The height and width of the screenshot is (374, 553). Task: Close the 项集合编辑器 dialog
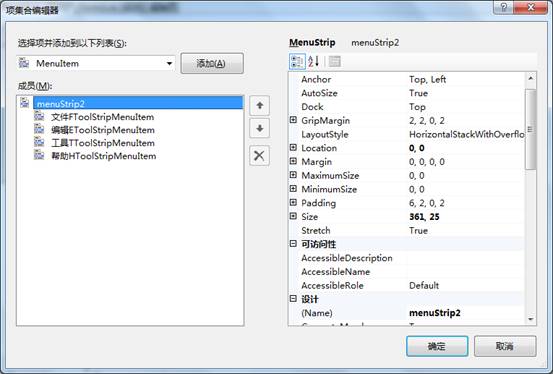pyautogui.click(x=531, y=7)
